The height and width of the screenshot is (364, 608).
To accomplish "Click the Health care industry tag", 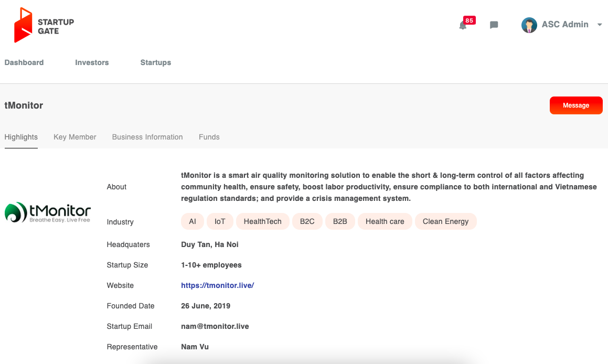I will tap(385, 221).
